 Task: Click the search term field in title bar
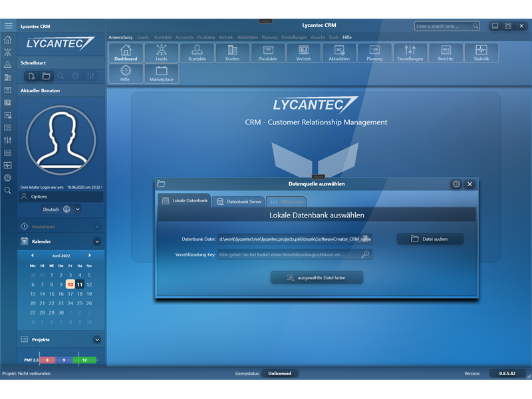[447, 26]
